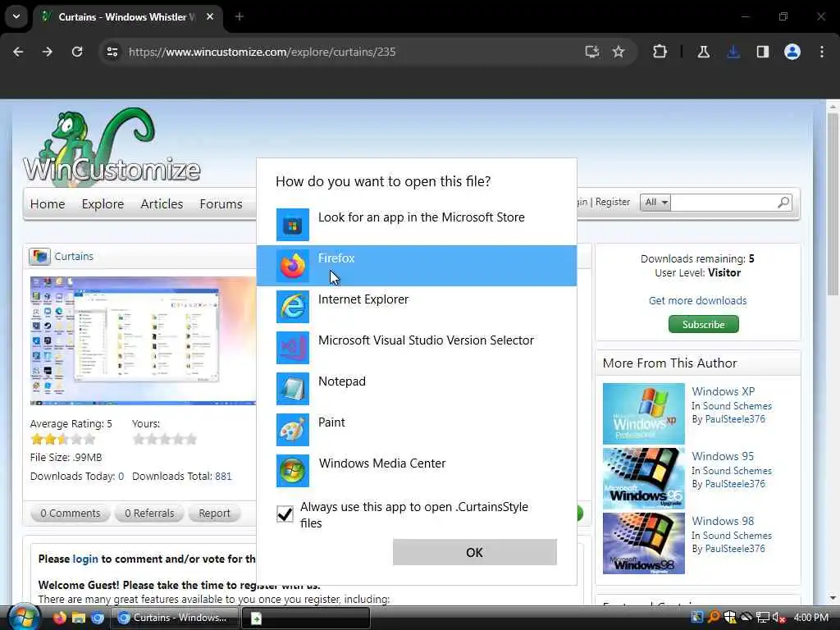Click the Curtains breadcrumb link

[74, 256]
